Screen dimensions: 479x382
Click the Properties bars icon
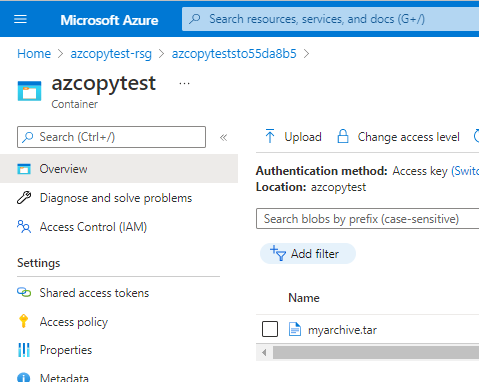(24, 350)
